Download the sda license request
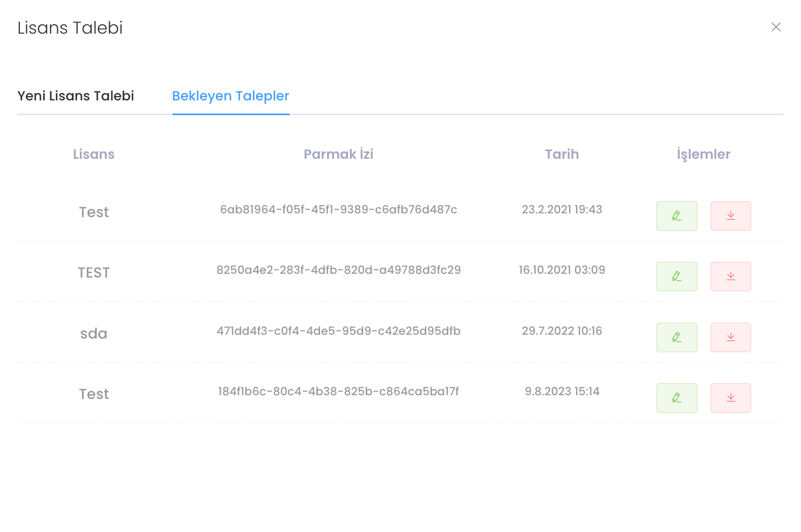This screenshot has width=801, height=532. (730, 337)
